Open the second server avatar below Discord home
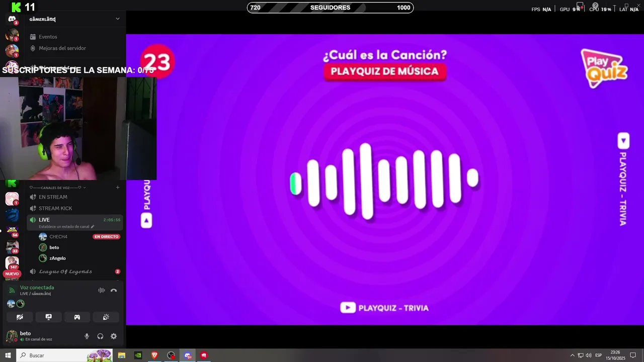Viewport: 644px width, 362px height. point(12,50)
